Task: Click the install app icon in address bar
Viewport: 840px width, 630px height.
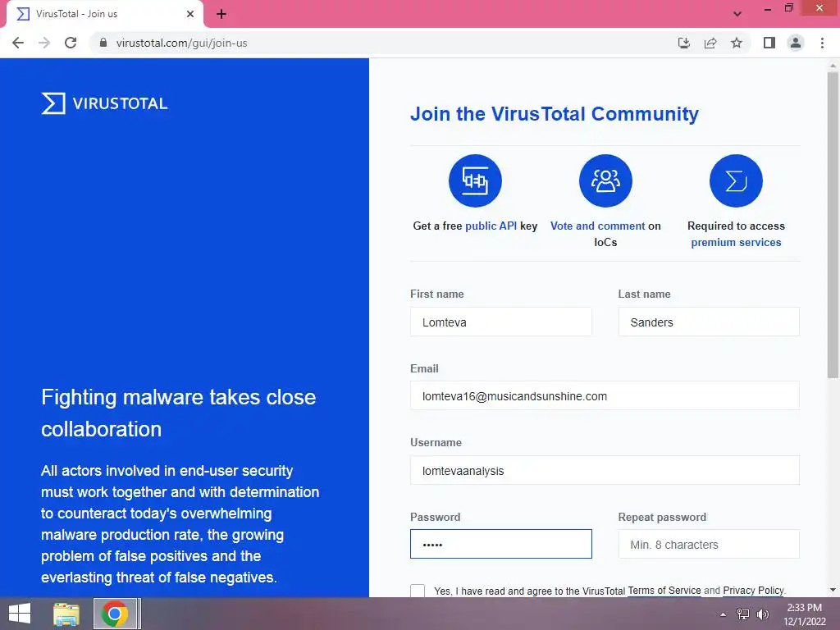Action: pyautogui.click(x=683, y=43)
